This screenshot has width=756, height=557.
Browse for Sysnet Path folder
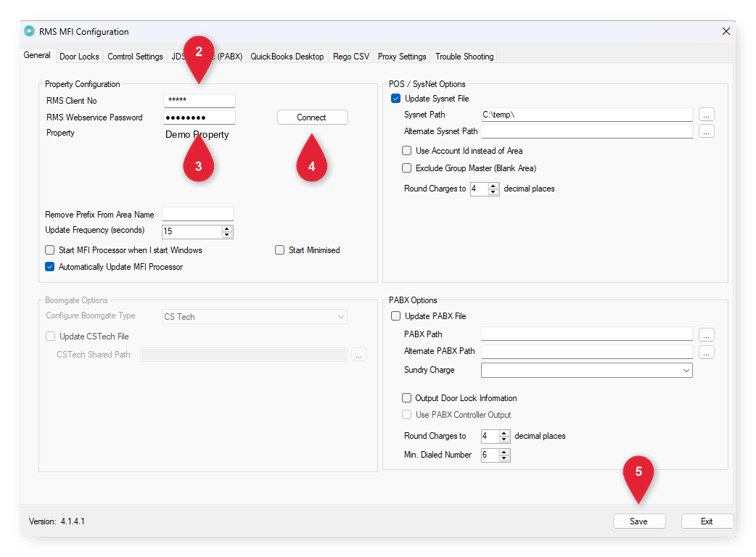click(x=706, y=115)
